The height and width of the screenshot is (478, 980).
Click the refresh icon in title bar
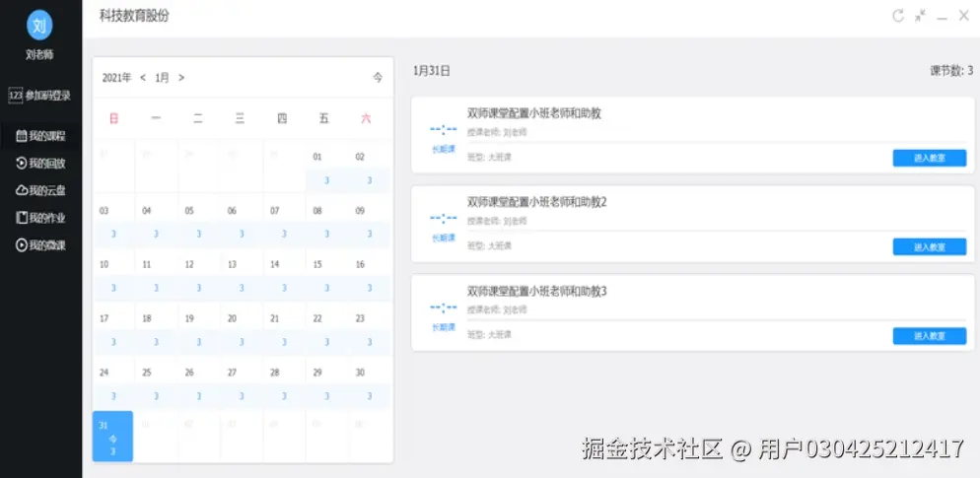tap(898, 16)
